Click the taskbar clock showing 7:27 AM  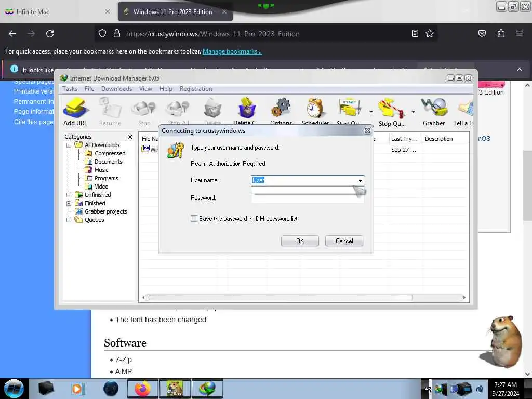pyautogui.click(x=506, y=389)
